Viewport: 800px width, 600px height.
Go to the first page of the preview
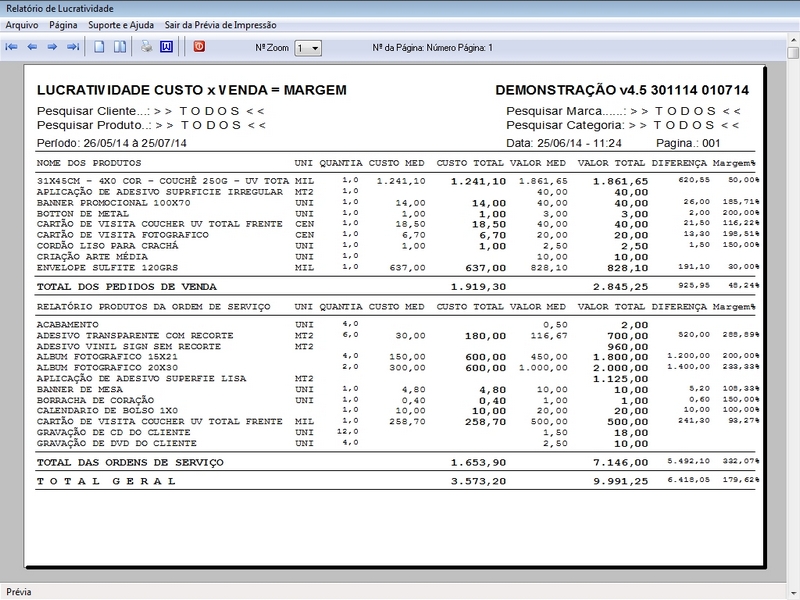click(x=12, y=47)
